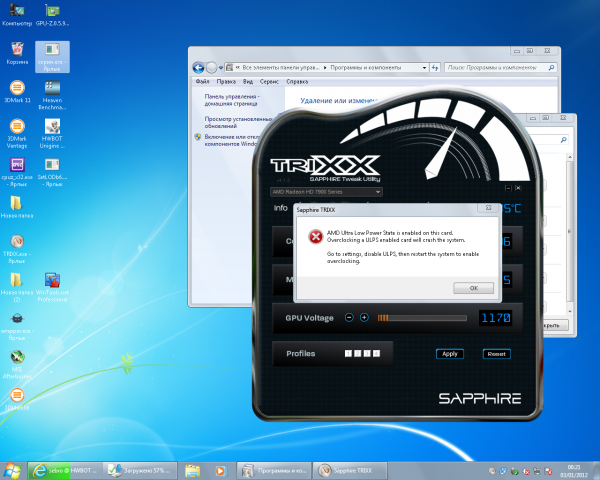Image resolution: width=600 pixels, height=480 pixels.
Task: Switch to the Загружено 57% download taskbar item
Action: [140, 470]
